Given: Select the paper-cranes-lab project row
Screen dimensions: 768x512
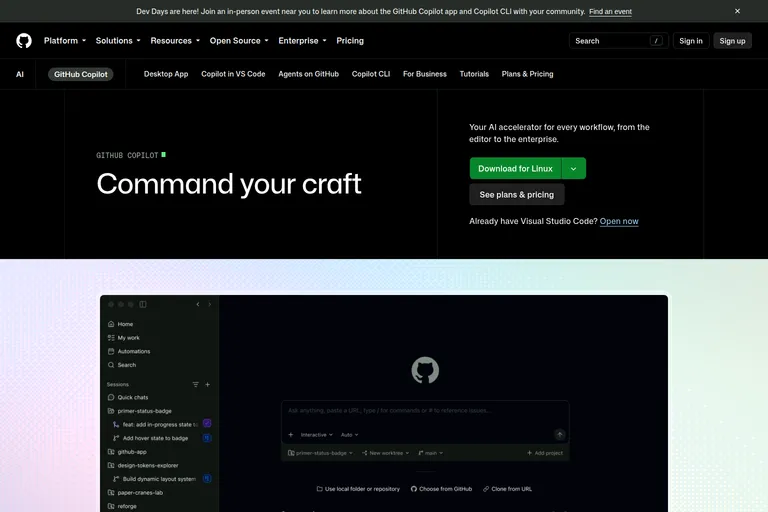Looking at the screenshot, I should (x=135, y=492).
